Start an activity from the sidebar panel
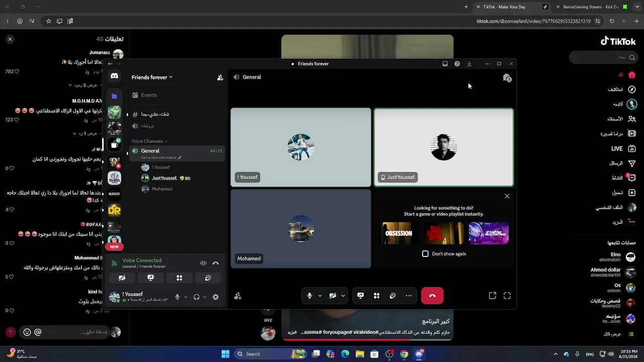The width and height of the screenshot is (644, 362). pos(179,278)
